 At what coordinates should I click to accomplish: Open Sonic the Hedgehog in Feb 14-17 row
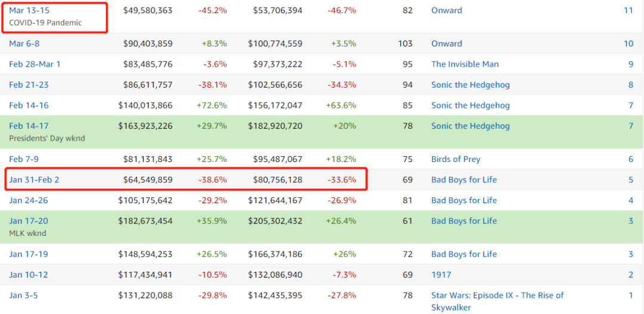(470, 126)
